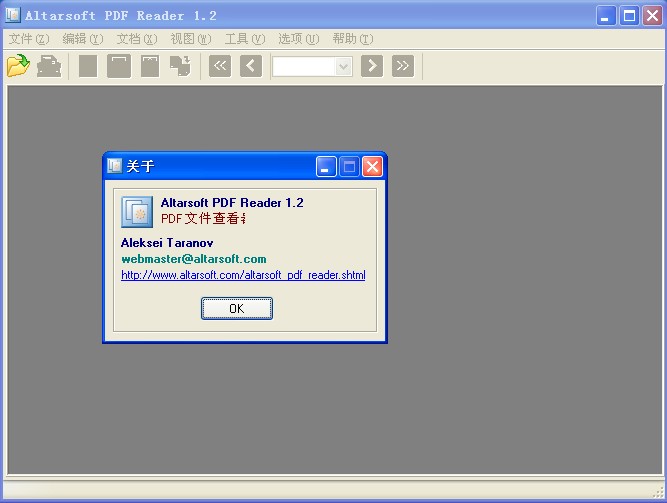Expand the page number dropdown arrow

(x=343, y=67)
